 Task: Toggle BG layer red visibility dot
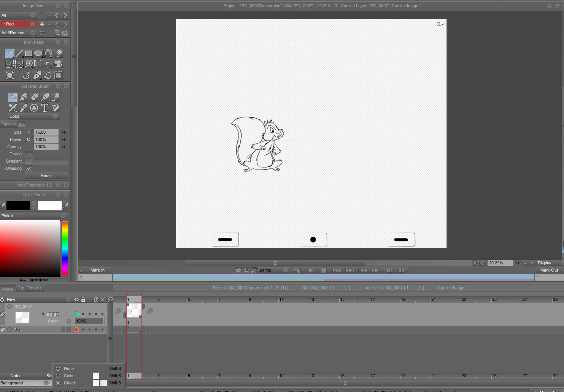point(76,329)
